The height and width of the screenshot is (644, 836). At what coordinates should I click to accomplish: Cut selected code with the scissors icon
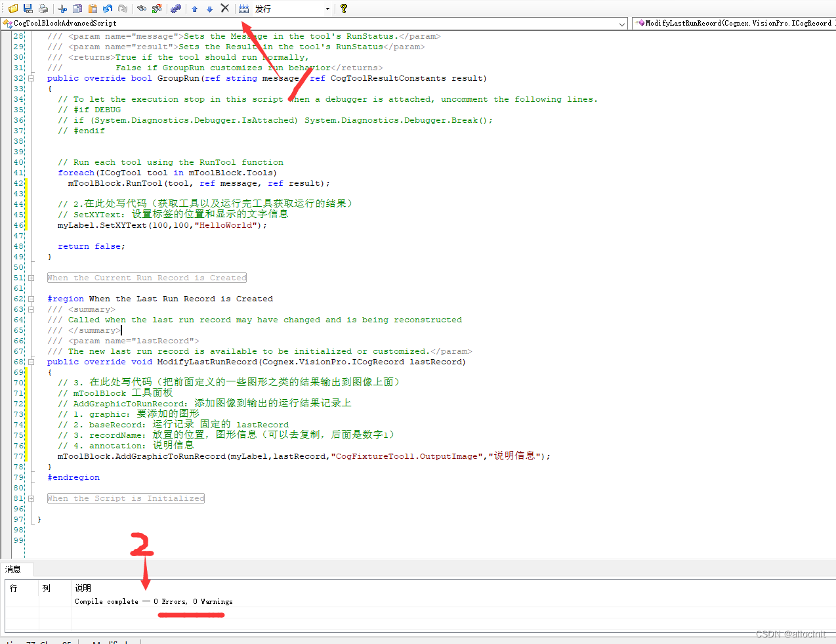point(62,9)
